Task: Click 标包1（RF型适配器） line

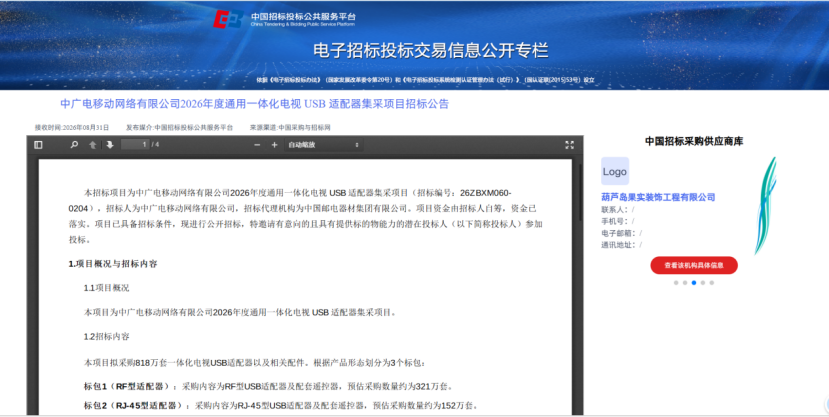Action: pos(268,386)
